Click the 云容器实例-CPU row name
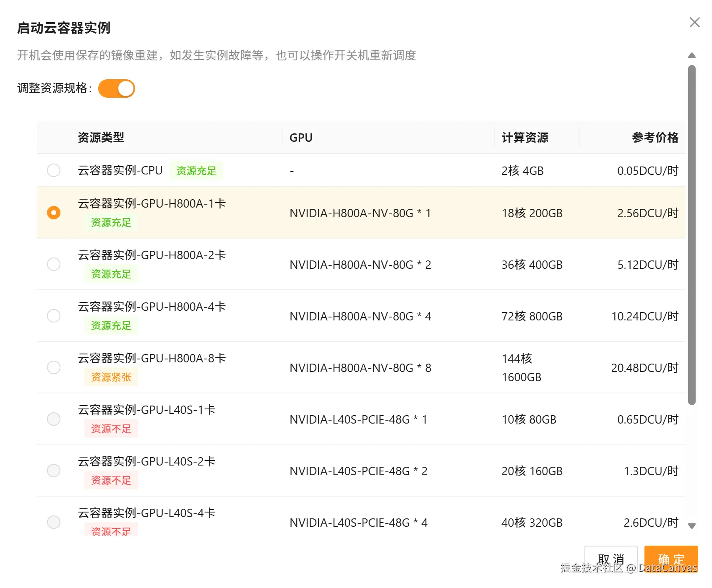This screenshot has width=712, height=588. 120,170
